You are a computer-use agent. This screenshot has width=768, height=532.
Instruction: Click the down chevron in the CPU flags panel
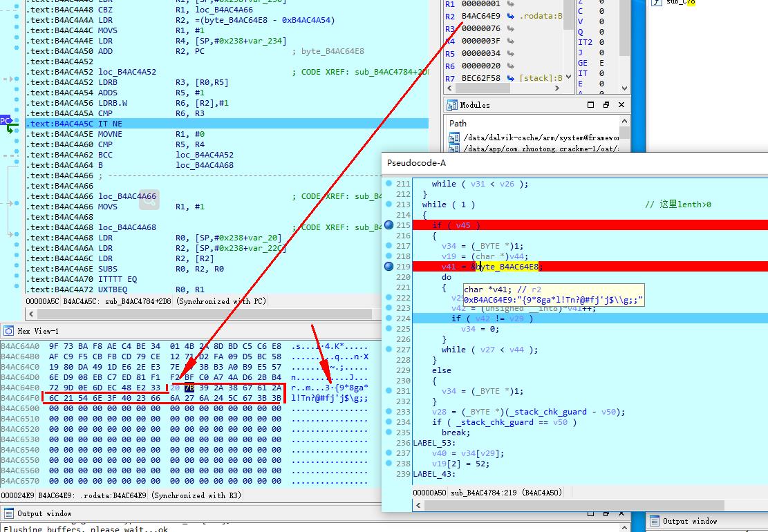click(624, 88)
